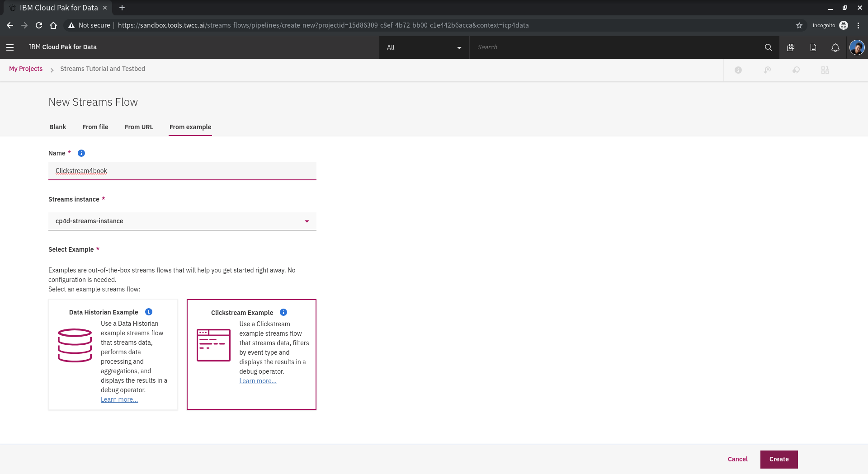The image size is (868, 474).
Task: Click the Name input field
Action: [182, 171]
